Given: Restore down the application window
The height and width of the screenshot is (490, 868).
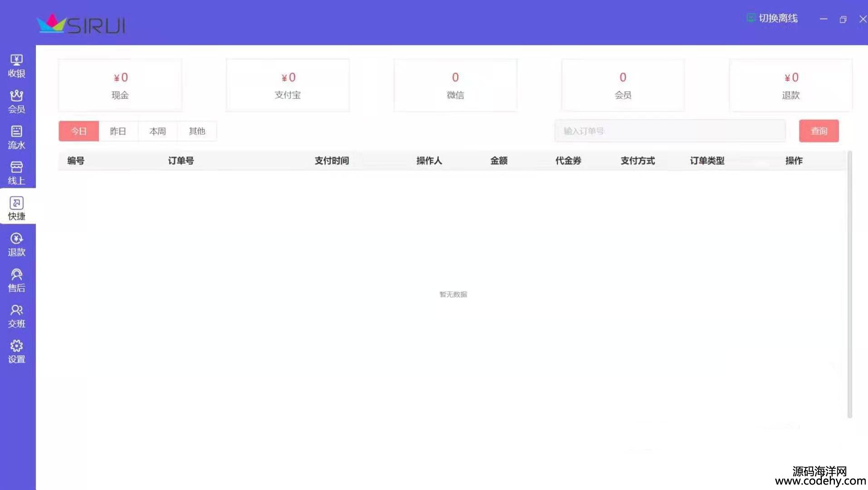Looking at the screenshot, I should pos(843,19).
